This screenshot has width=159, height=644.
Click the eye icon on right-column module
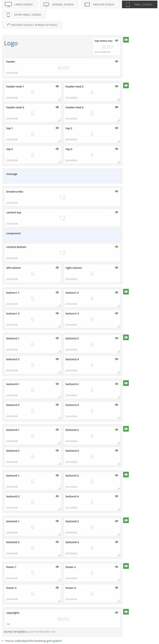[x=116, y=267]
